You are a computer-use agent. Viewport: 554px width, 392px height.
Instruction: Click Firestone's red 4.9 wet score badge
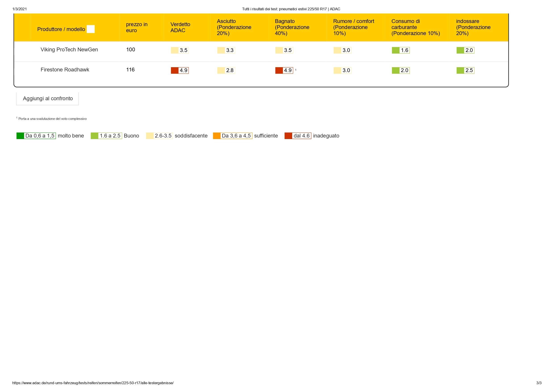(x=284, y=71)
